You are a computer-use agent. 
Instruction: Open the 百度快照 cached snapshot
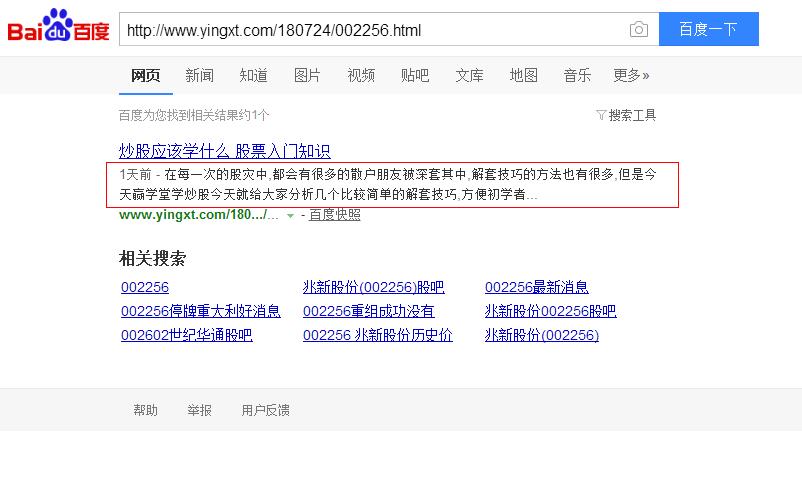pos(335,215)
